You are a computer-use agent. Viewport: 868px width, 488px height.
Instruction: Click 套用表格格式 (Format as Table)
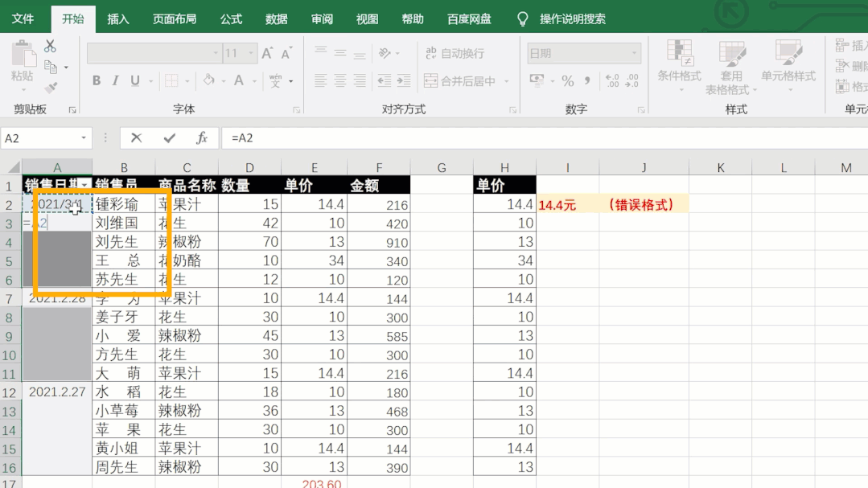click(x=730, y=68)
